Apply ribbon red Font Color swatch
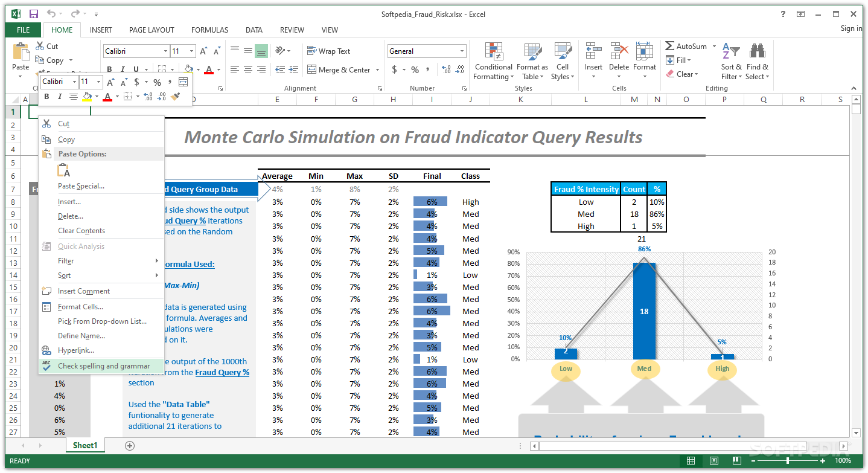The width and height of the screenshot is (868, 473). point(209,69)
